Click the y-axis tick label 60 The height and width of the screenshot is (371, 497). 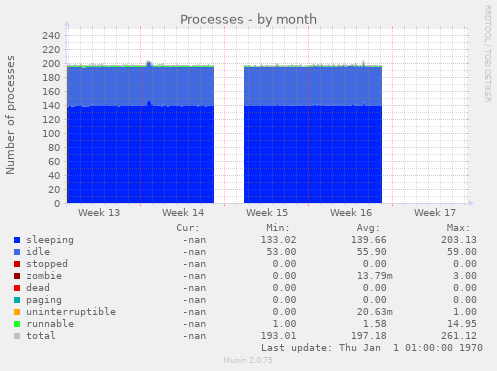tap(54, 161)
